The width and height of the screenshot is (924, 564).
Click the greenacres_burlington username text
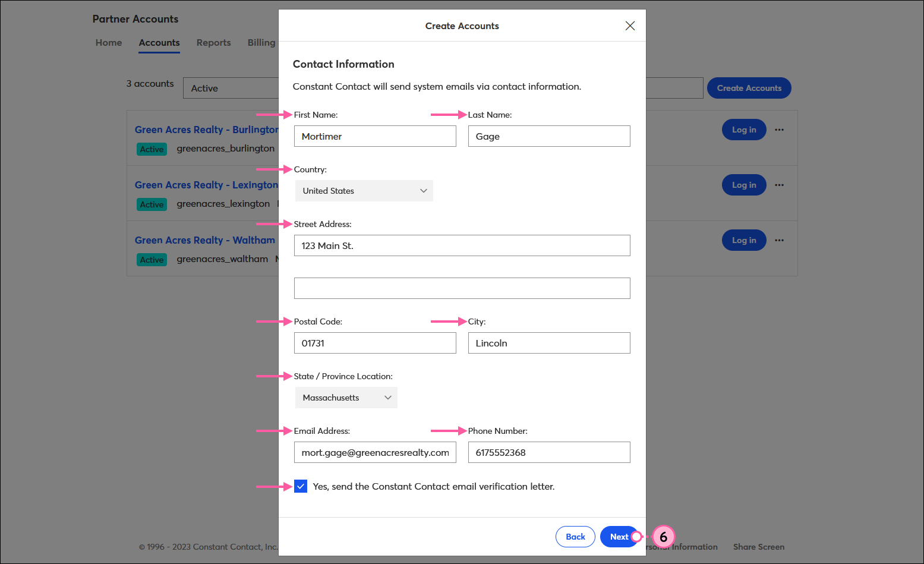[x=225, y=149]
